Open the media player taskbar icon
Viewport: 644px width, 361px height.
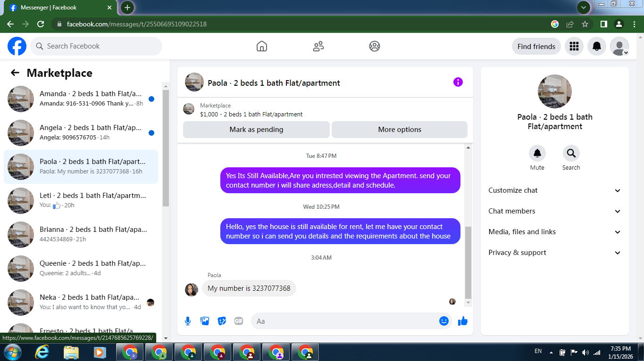coord(99,352)
